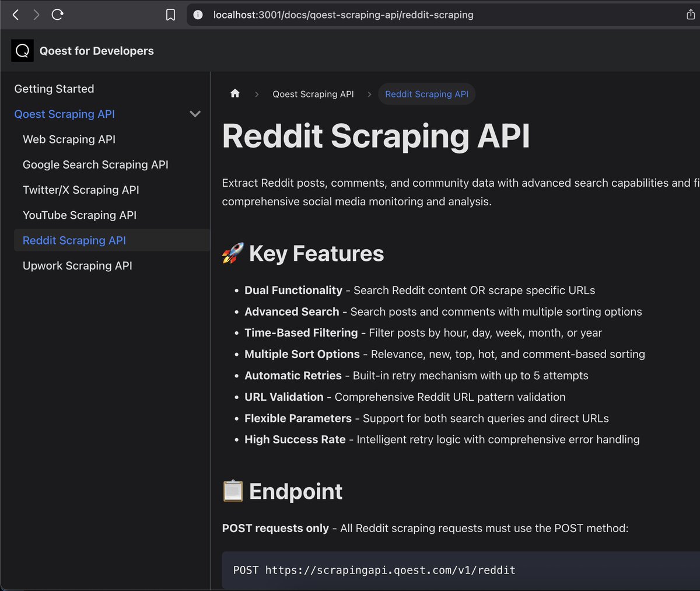Click the High Success Rate bullet text
700x591 pixels.
442,439
